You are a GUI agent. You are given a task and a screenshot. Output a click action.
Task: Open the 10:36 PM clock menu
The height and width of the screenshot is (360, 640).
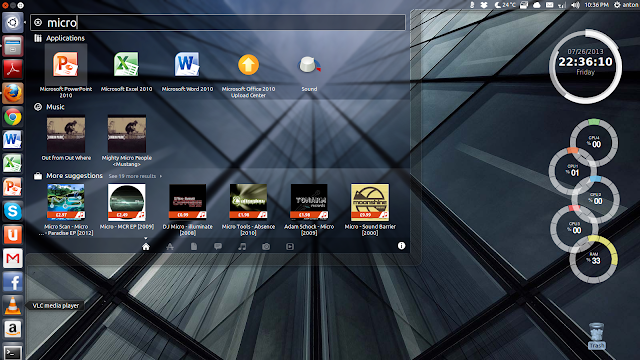pyautogui.click(x=596, y=5)
